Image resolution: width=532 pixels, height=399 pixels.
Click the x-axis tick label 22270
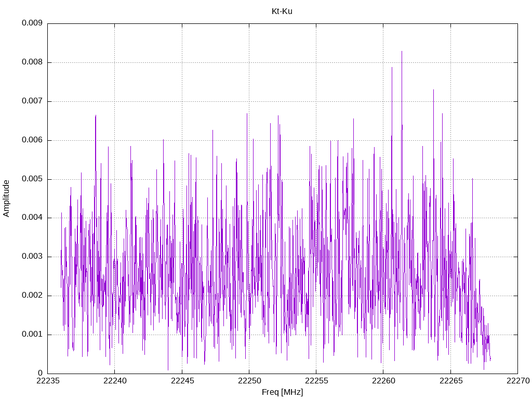coord(518,381)
